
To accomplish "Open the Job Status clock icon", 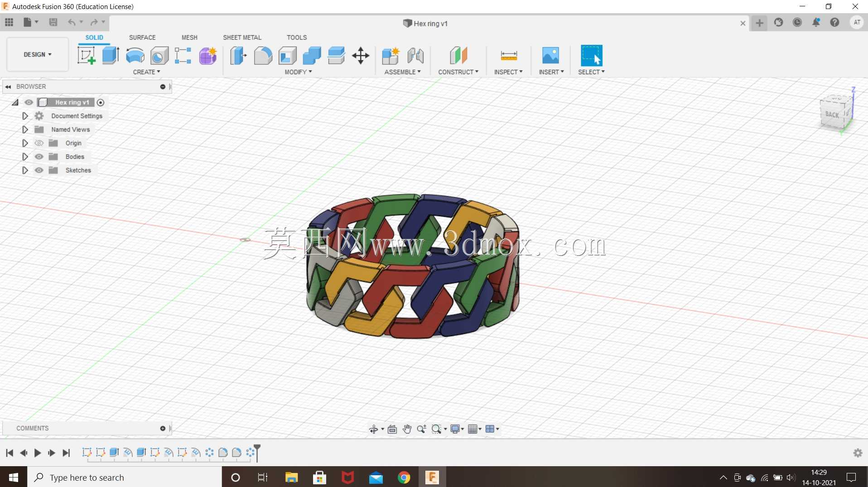I will [797, 22].
